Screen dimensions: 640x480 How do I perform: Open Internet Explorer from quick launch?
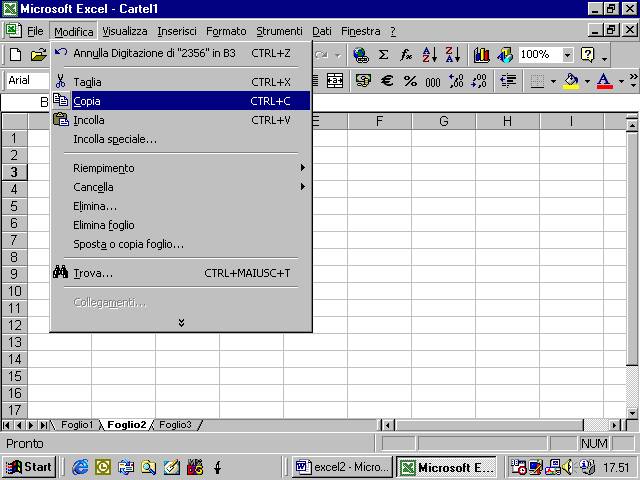tap(80, 467)
